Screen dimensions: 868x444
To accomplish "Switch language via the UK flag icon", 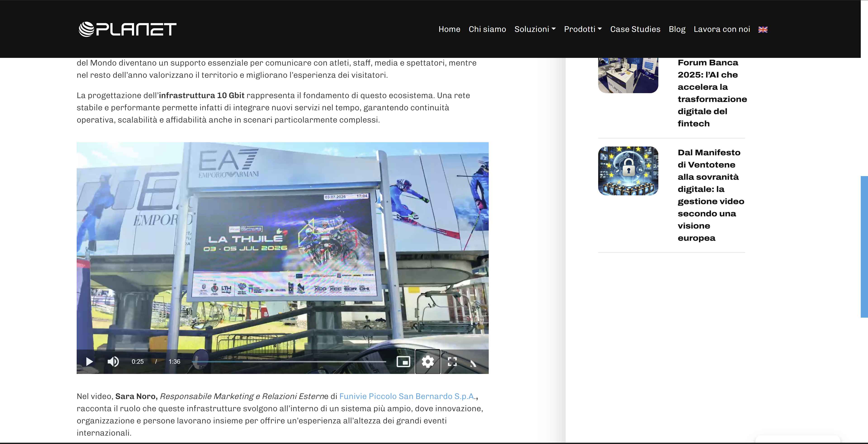I will pos(763,30).
